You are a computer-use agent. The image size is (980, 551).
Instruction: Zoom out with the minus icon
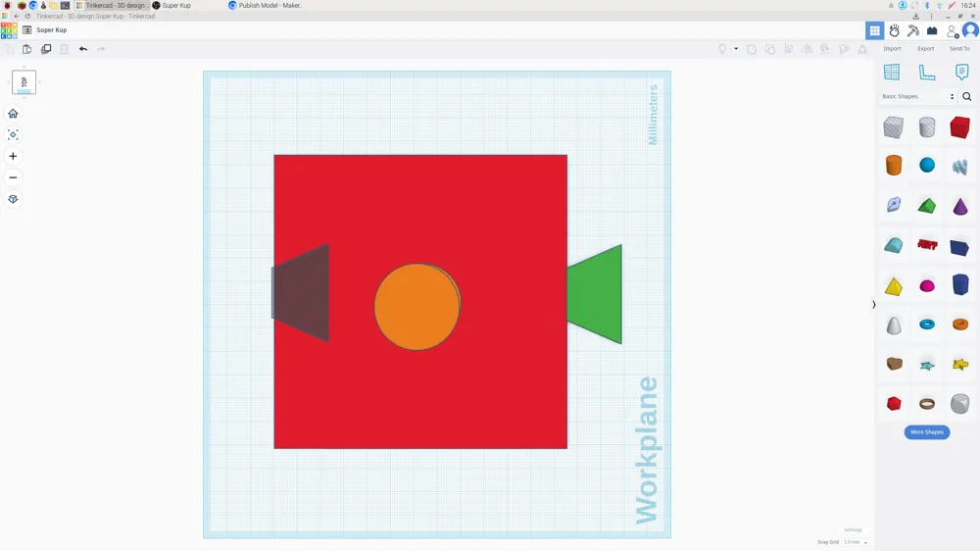tap(13, 177)
